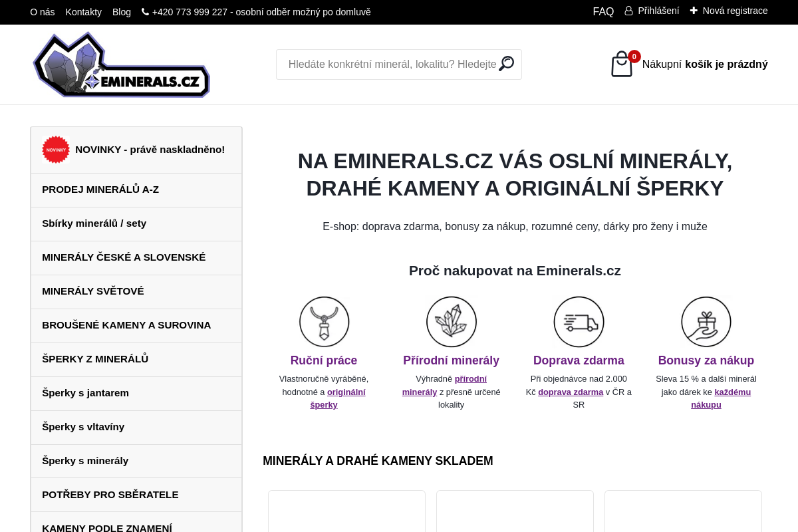Open POTŘEBY PRO SBĚRATELE category
The height and width of the screenshot is (532, 798).
point(136,495)
